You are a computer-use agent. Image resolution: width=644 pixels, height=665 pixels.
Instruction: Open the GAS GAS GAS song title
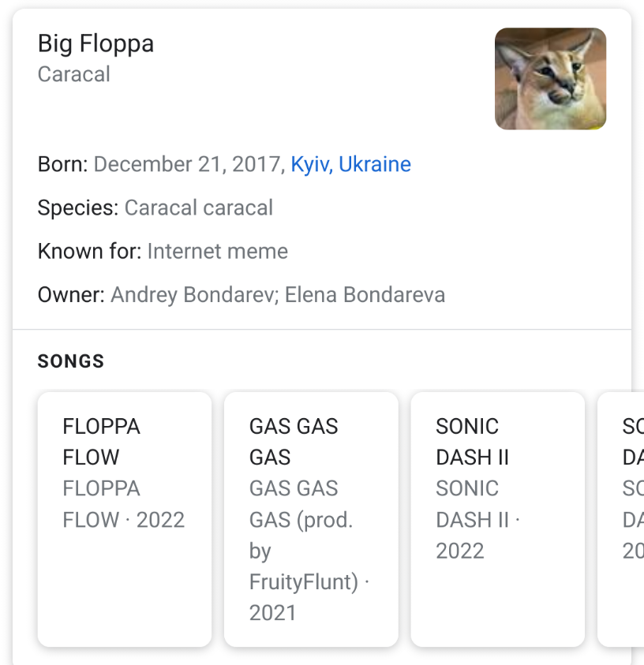294,442
